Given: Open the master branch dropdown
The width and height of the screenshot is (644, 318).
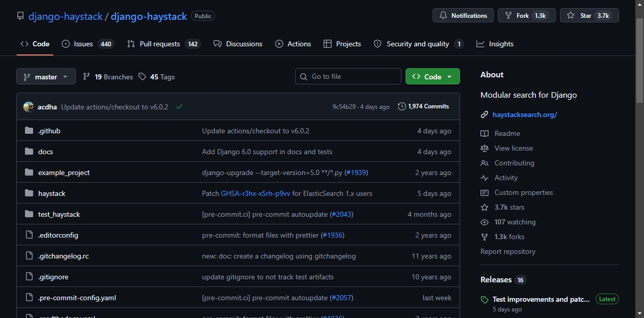Looking at the screenshot, I should (x=46, y=77).
